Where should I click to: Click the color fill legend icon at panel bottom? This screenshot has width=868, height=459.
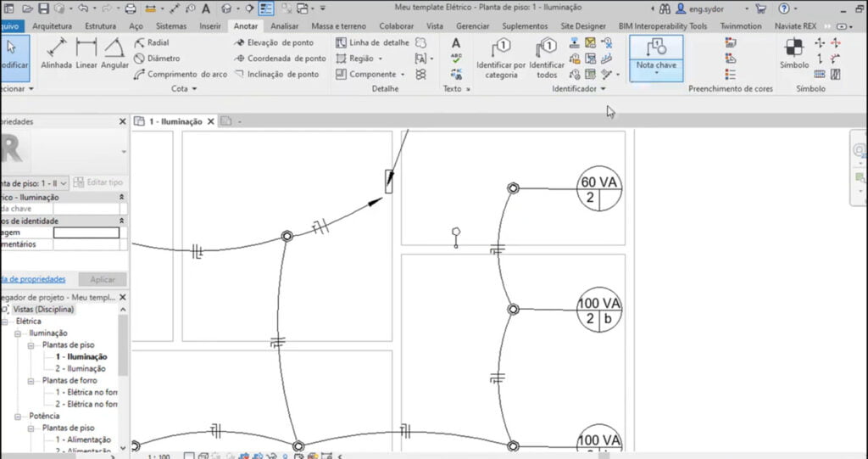point(731,75)
